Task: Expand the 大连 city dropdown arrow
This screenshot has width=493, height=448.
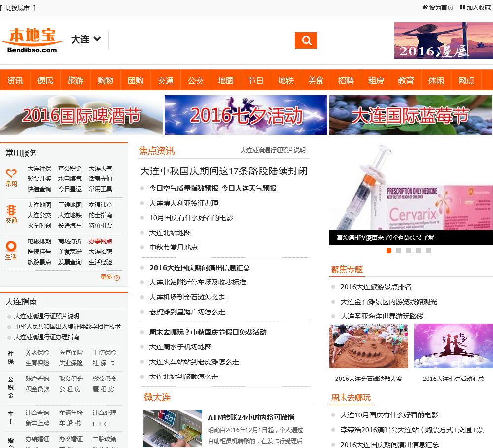Action: pyautogui.click(x=97, y=39)
